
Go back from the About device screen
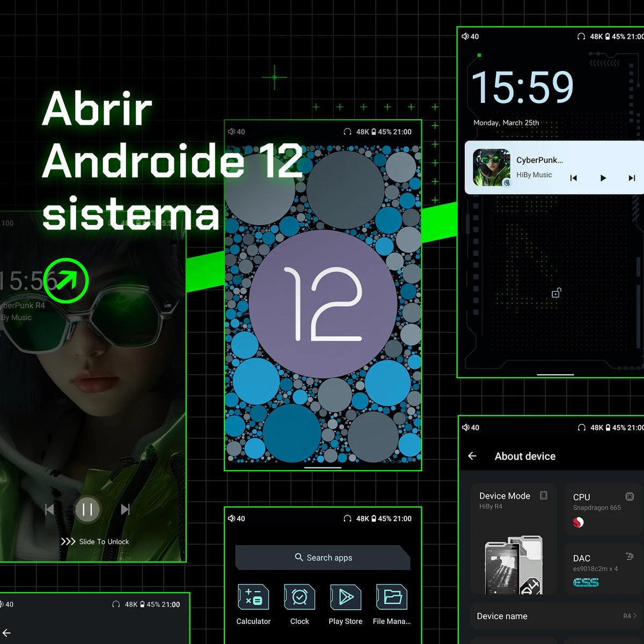(472, 456)
